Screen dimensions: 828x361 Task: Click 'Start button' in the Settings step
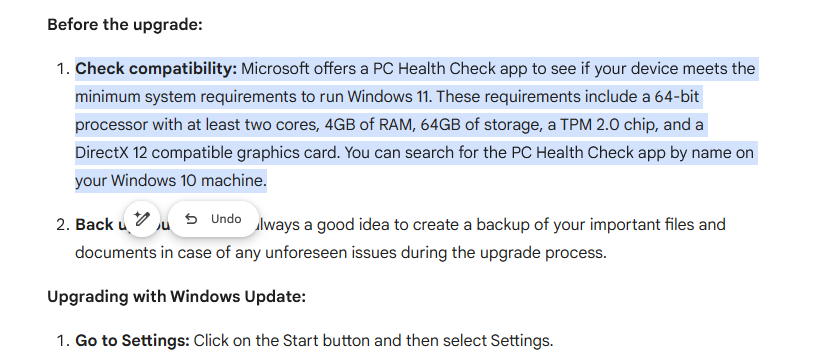[327, 340]
